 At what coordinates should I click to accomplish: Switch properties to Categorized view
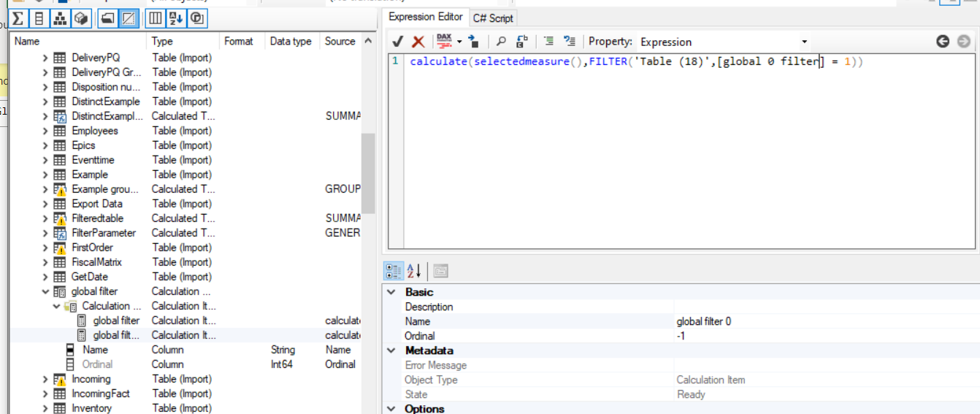[x=394, y=272]
